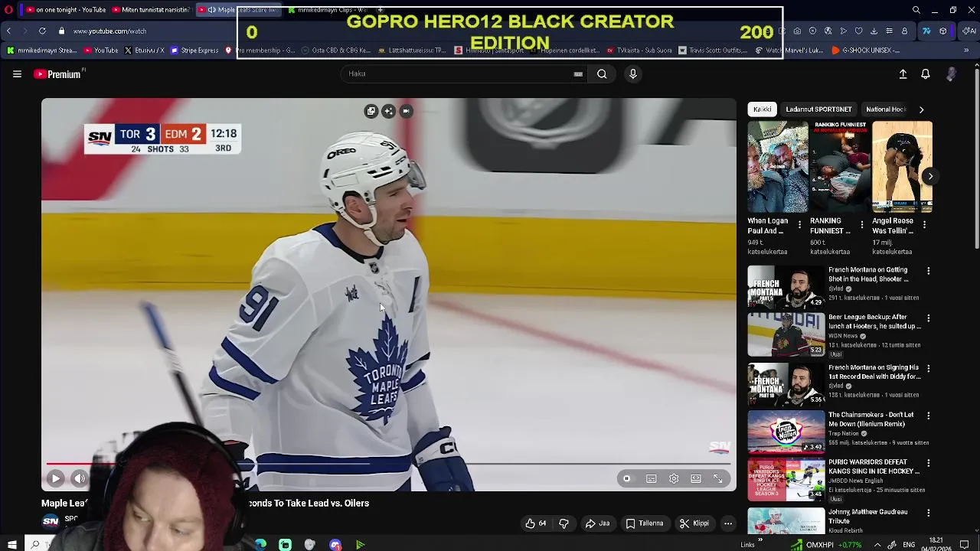
Task: Open RANKING FUNNIEST short thumbnail
Action: point(840,167)
